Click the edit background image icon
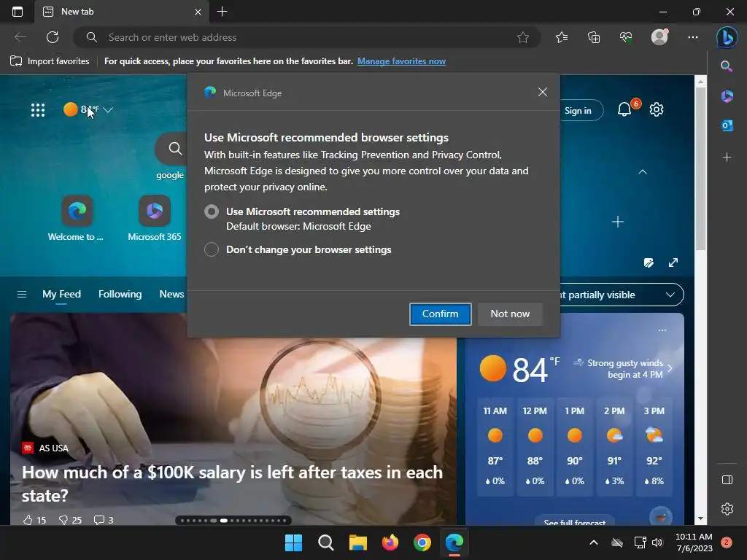This screenshot has height=560, width=747. [x=649, y=262]
